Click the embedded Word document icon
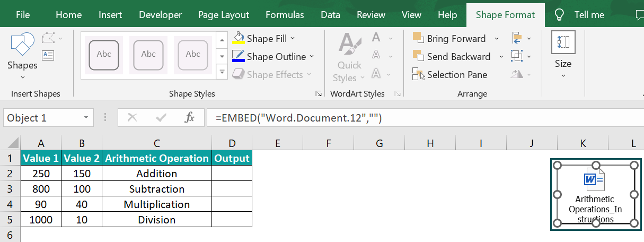 pyautogui.click(x=594, y=180)
